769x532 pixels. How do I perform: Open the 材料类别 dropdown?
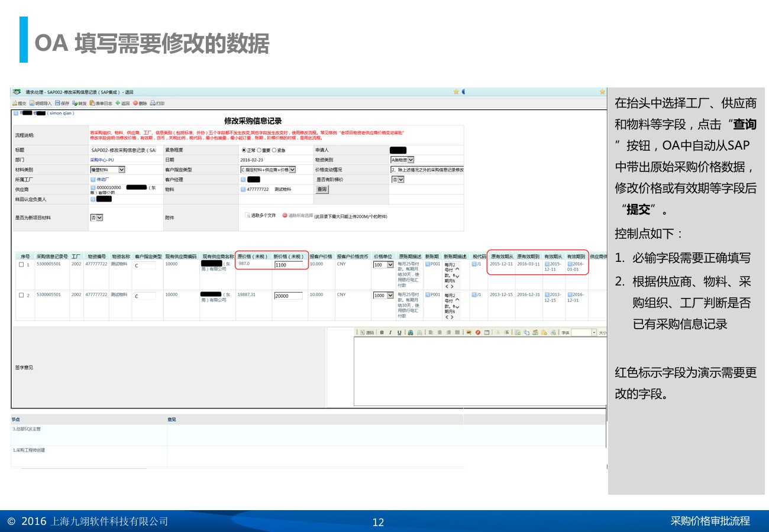click(x=122, y=170)
